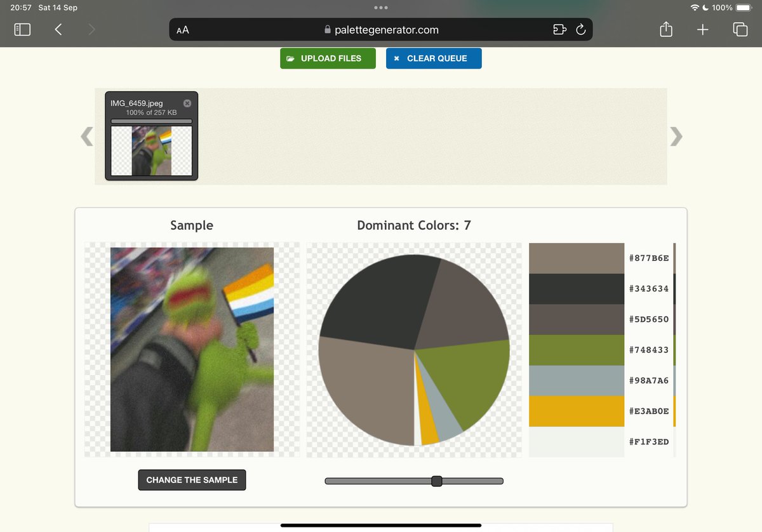762x532 pixels.
Task: Click the Sample heading text
Action: point(192,225)
